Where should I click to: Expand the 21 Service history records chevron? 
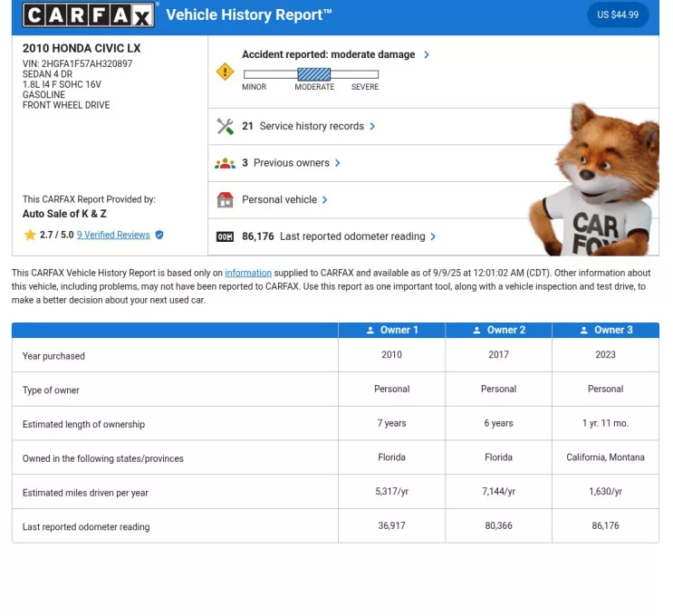click(372, 127)
